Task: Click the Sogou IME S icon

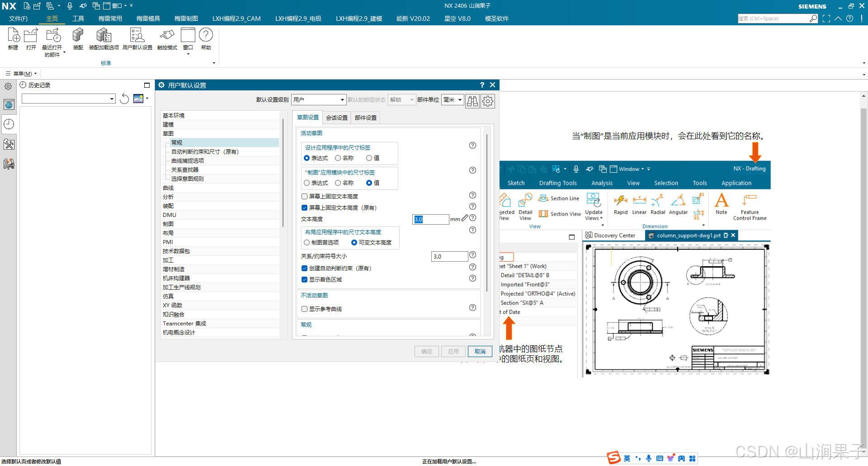Action: tap(613, 458)
